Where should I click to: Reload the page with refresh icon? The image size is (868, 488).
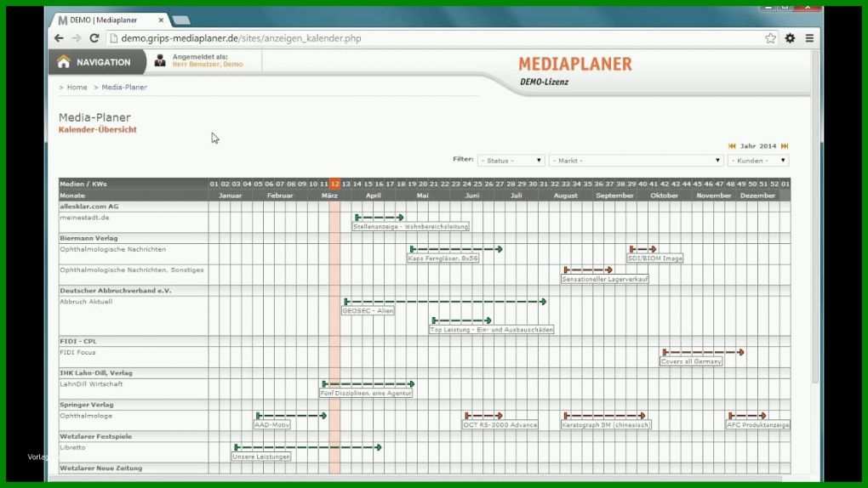tap(94, 38)
